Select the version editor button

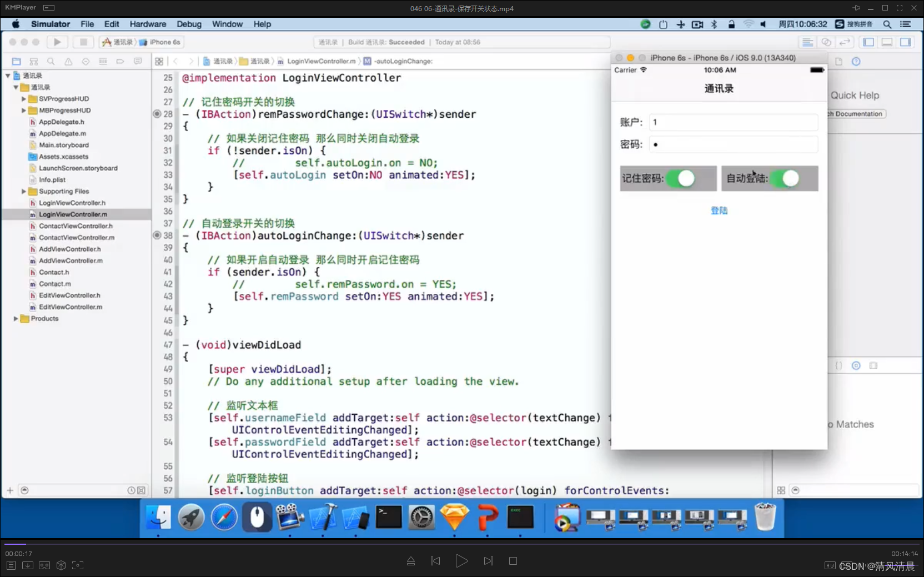845,42
